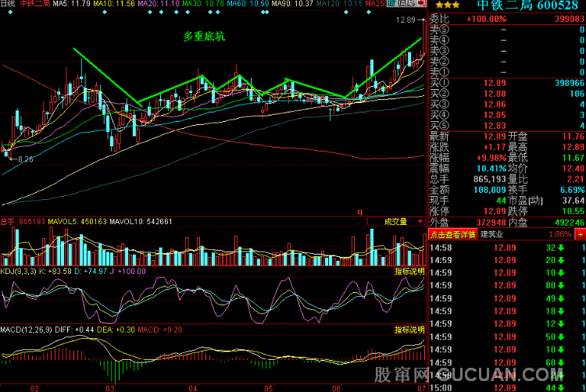The height and width of the screenshot is (392, 586).
Task: Click the MAVOL10: 542661 label
Action: click(x=141, y=222)
